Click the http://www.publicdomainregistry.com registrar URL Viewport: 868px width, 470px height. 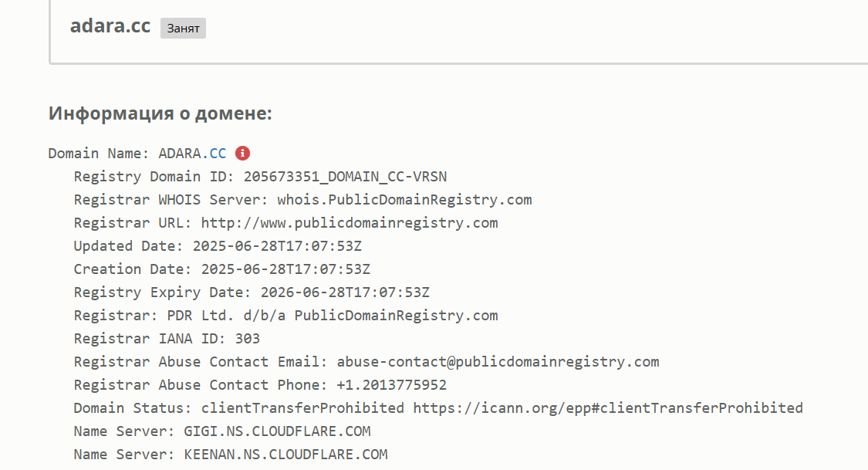coord(350,223)
